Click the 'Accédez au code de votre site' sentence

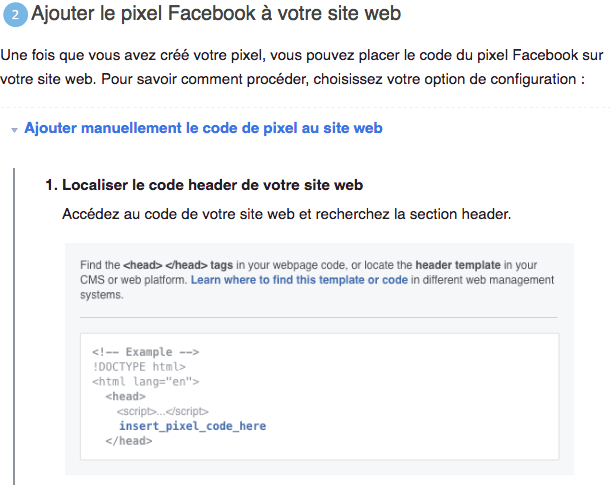point(287,214)
